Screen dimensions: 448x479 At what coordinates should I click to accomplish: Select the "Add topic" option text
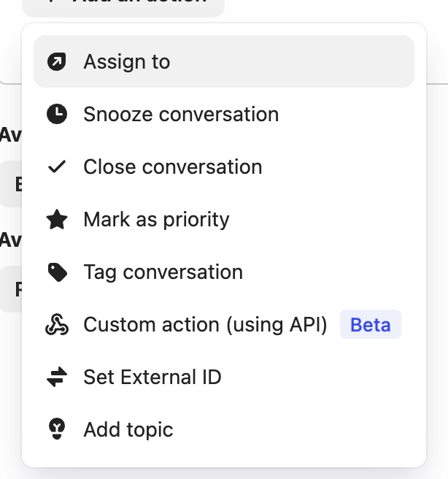[128, 430]
